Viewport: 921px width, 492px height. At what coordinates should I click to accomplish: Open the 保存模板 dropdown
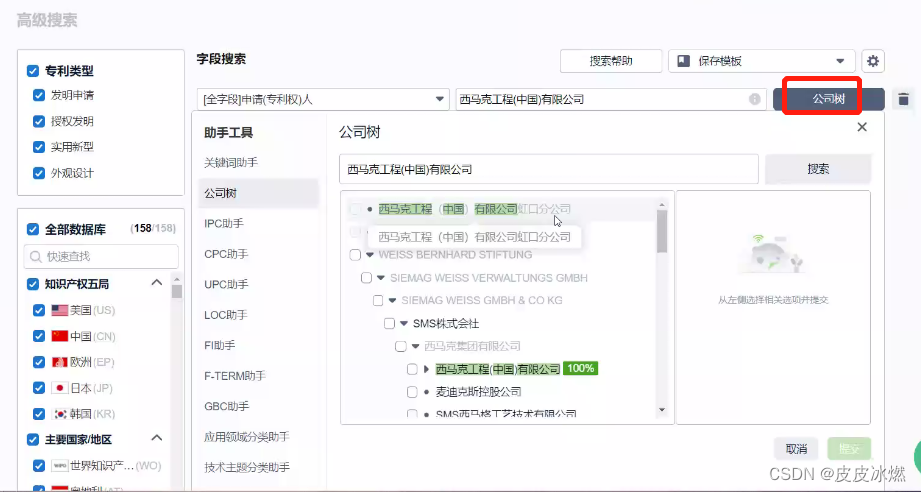(762, 61)
